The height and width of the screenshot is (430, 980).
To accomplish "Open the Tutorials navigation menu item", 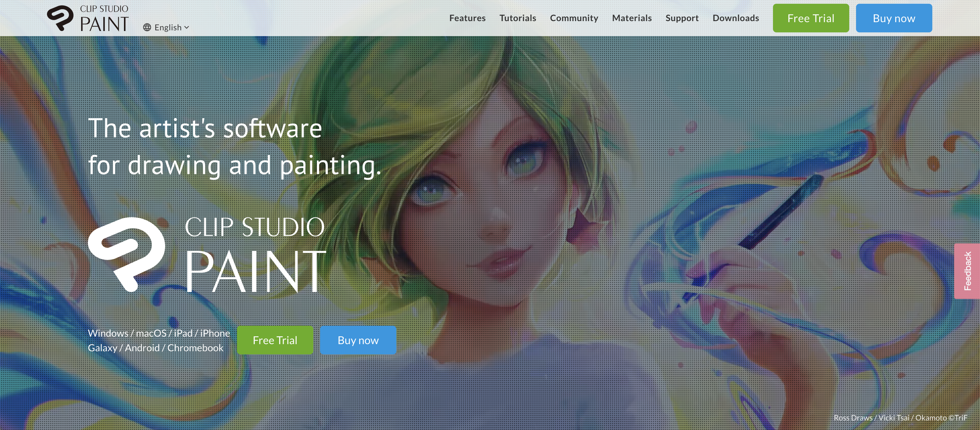I will coord(518,17).
